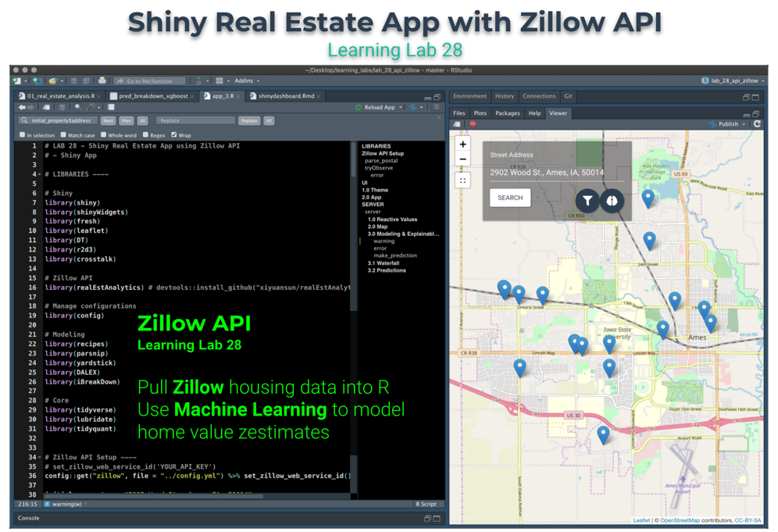Click the New File icon in toolbar
Screen dimensions: 778x532
pyautogui.click(x=16, y=81)
